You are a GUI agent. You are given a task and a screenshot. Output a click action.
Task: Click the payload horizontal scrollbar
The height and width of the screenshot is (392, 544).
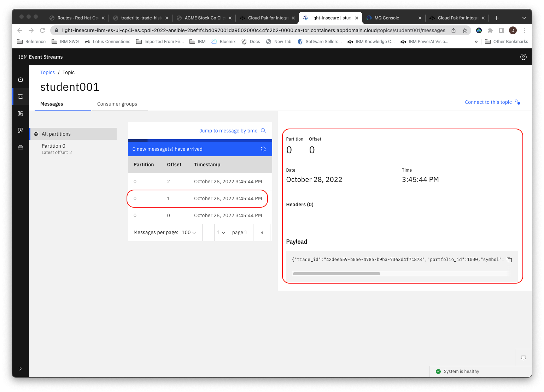337,274
